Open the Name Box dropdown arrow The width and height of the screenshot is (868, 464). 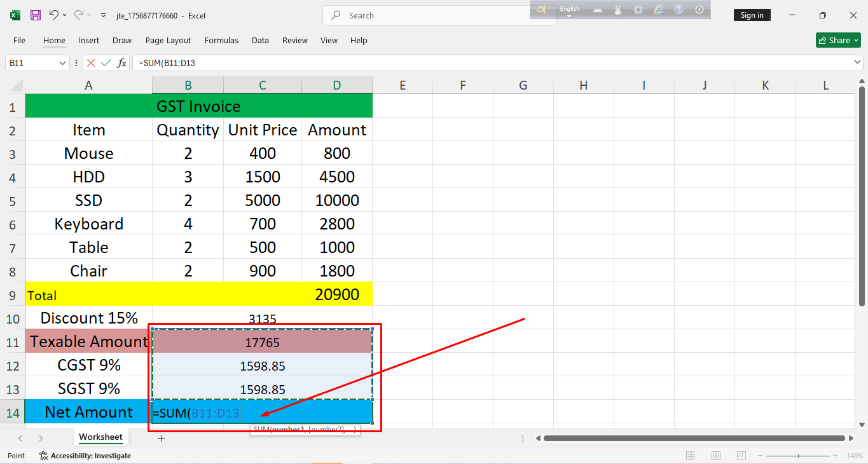click(x=62, y=63)
